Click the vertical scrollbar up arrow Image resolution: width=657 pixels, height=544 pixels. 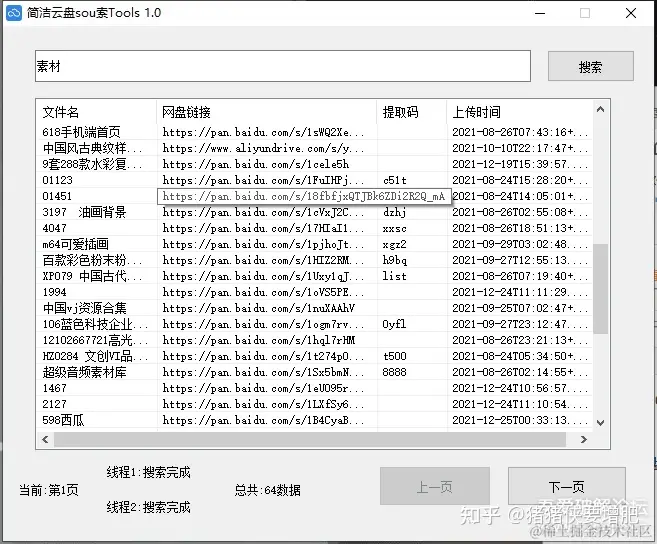(x=600, y=109)
